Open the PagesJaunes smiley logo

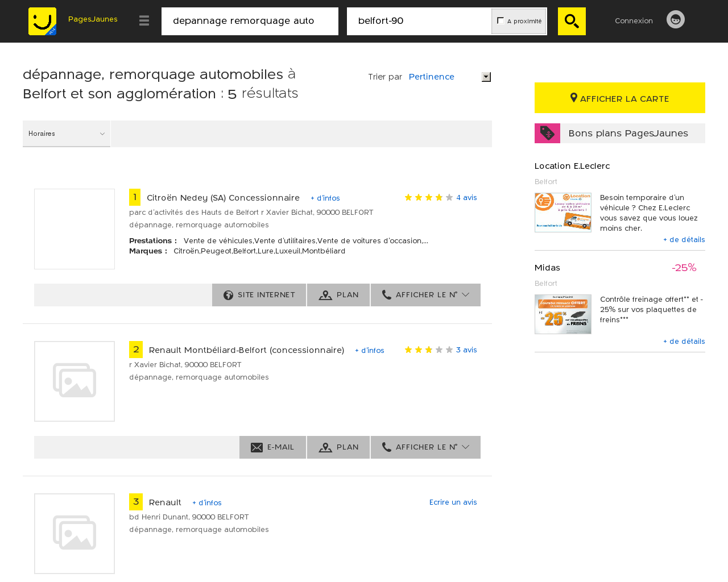[43, 21]
